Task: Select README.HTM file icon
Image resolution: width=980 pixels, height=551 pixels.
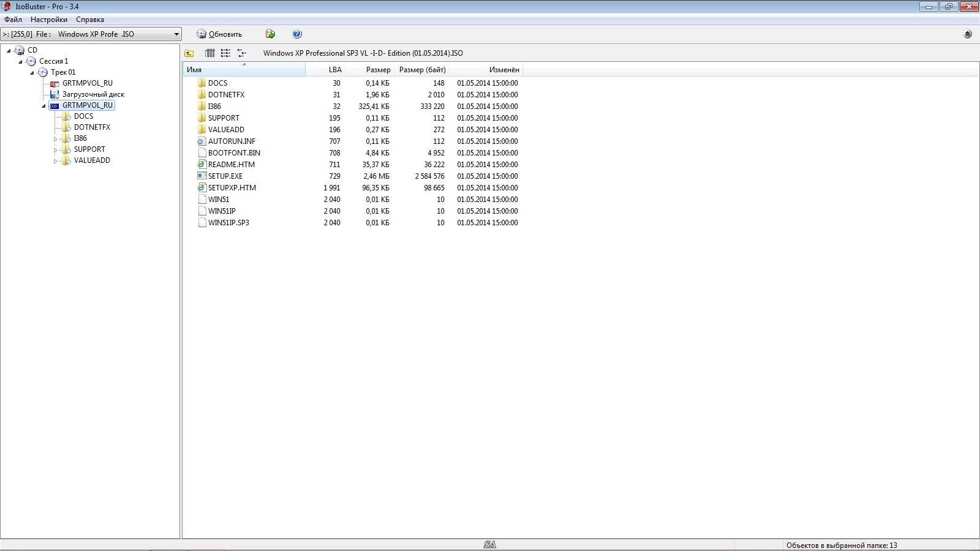Action: pos(202,165)
